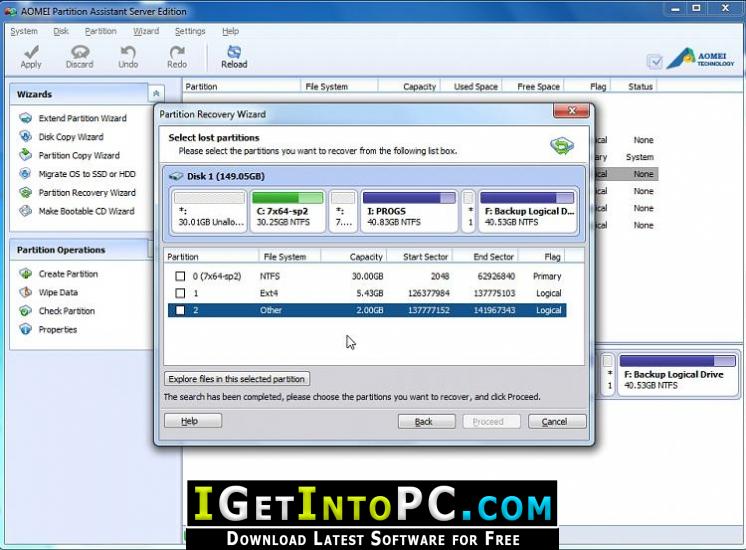Screen dimensions: 746x550
Task: Click the Wipe Data operation icon
Action: pos(25,292)
